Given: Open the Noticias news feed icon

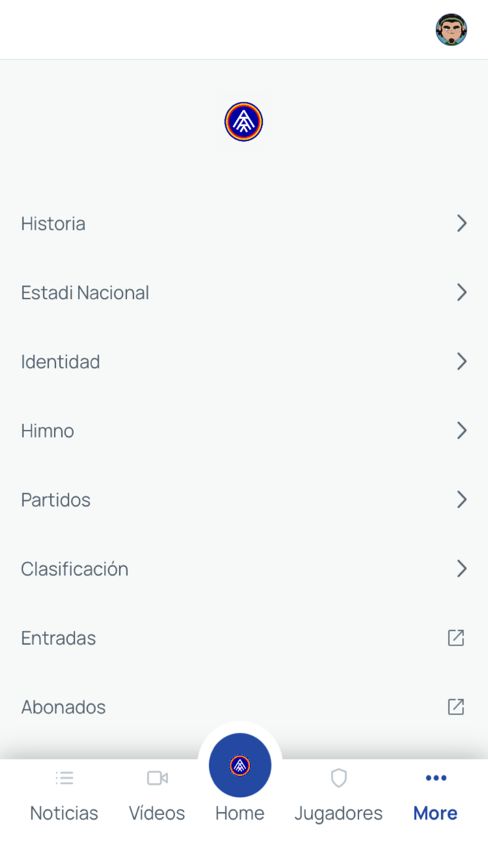Looking at the screenshot, I should pyautogui.click(x=63, y=777).
